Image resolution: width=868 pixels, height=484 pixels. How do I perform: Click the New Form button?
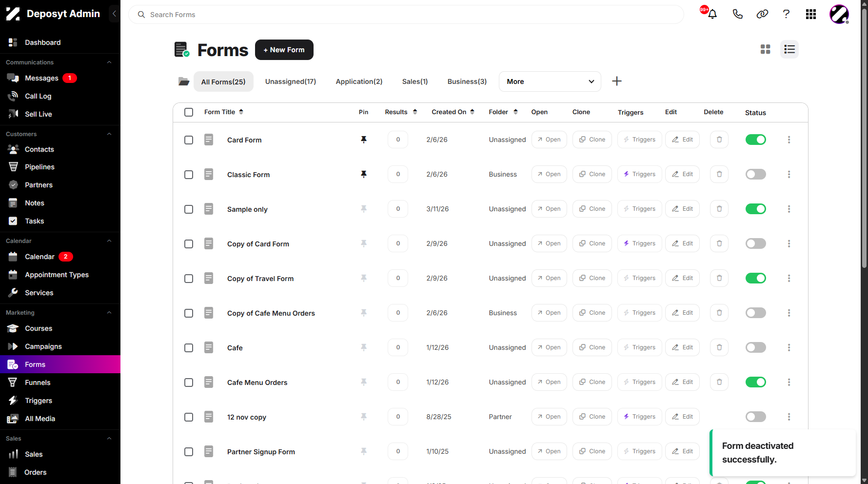284,50
